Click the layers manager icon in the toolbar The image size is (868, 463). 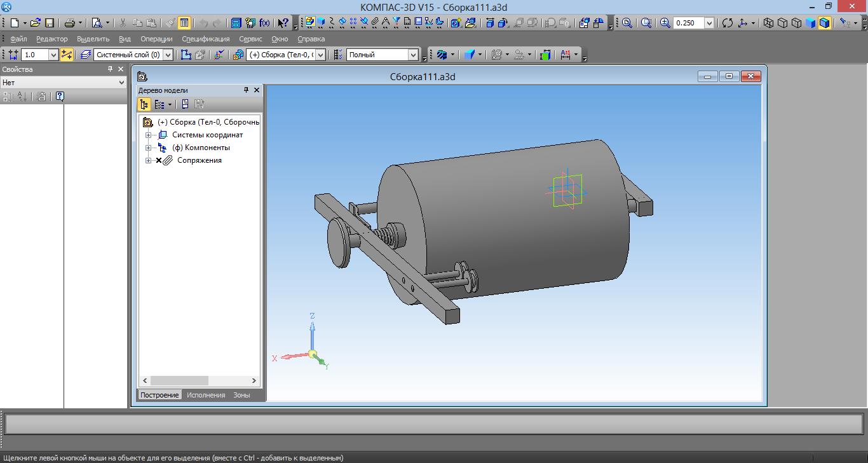coord(86,55)
